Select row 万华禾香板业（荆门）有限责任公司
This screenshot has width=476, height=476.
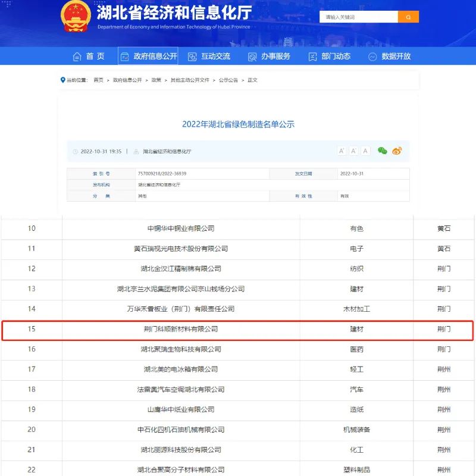pyautogui.click(x=237, y=309)
